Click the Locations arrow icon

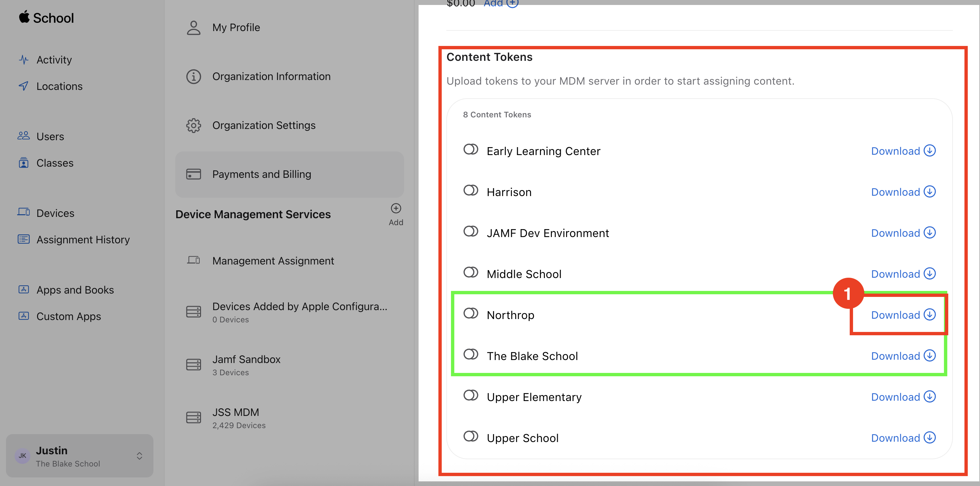[23, 86]
